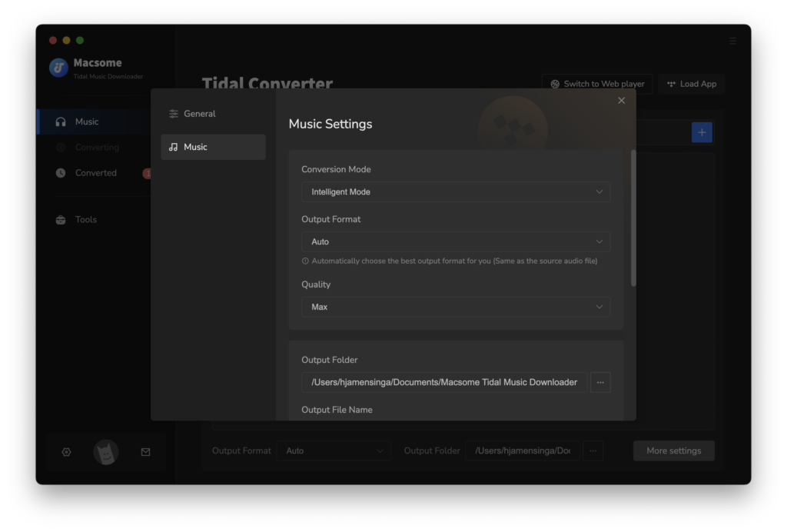Click the Music Settings heading
The width and height of the screenshot is (787, 532).
(x=330, y=124)
